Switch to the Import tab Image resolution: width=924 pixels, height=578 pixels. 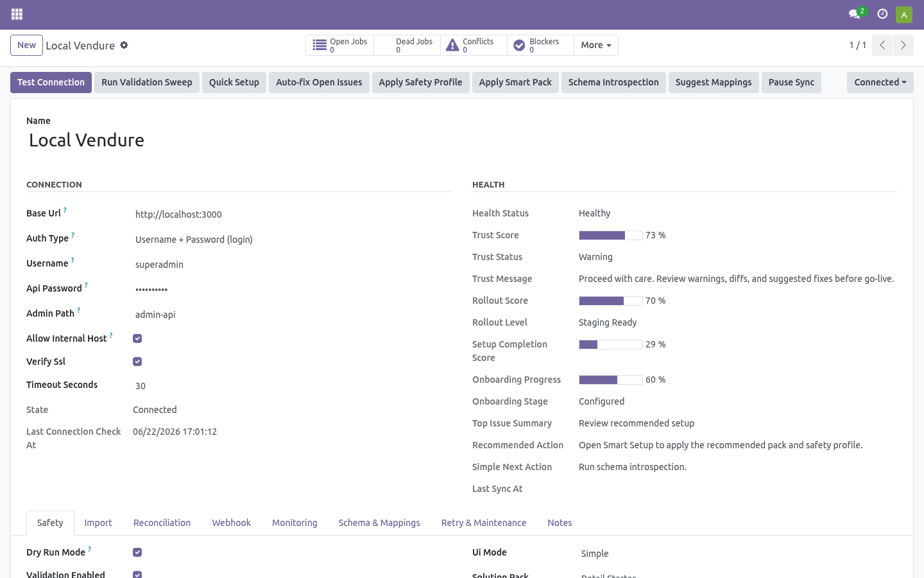click(x=98, y=523)
